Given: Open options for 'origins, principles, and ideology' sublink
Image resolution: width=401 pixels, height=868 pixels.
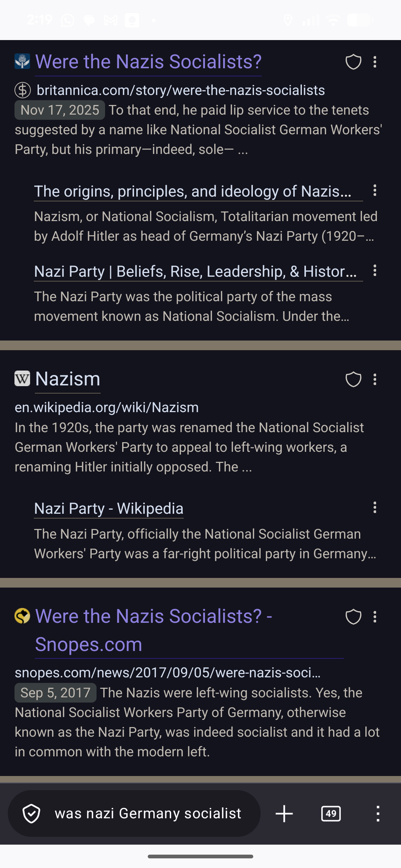Looking at the screenshot, I should click(x=375, y=191).
